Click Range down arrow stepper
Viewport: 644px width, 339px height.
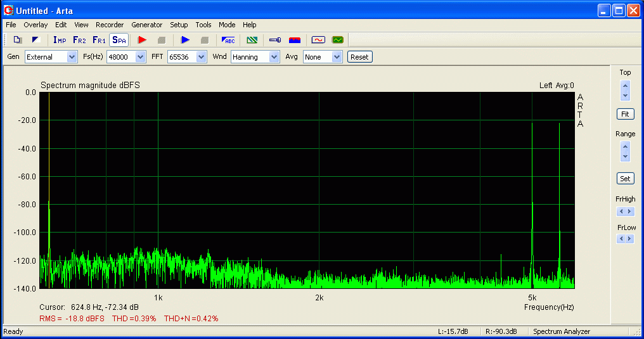[625, 157]
